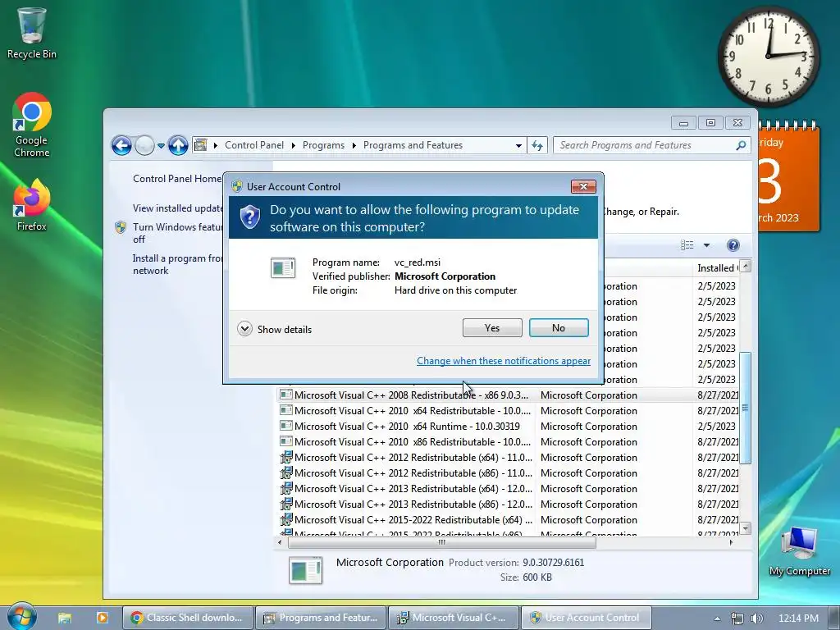Screen dimensions: 840x630
Task: Click the search magnifier icon
Action: pos(741,145)
